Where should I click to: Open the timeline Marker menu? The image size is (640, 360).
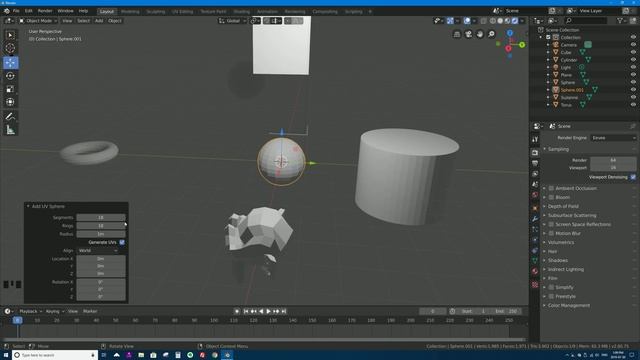(x=90, y=311)
